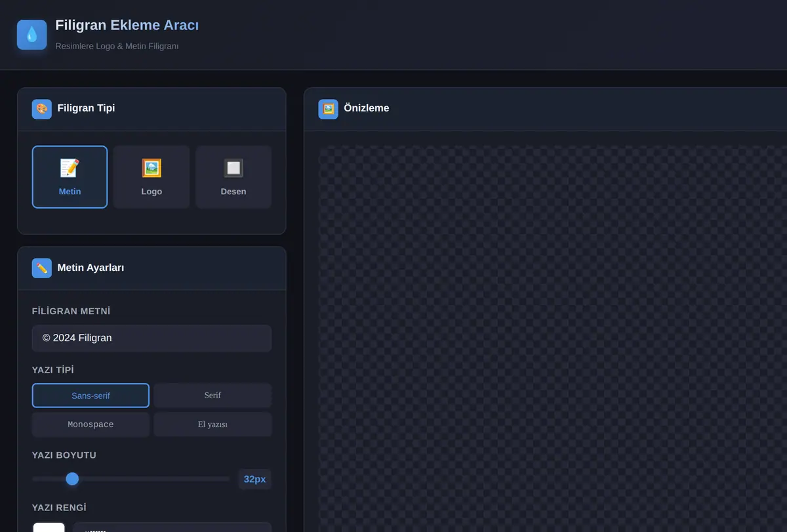
Task: Click the "Filigran Ekleme Aracı" title
Action: pos(127,26)
